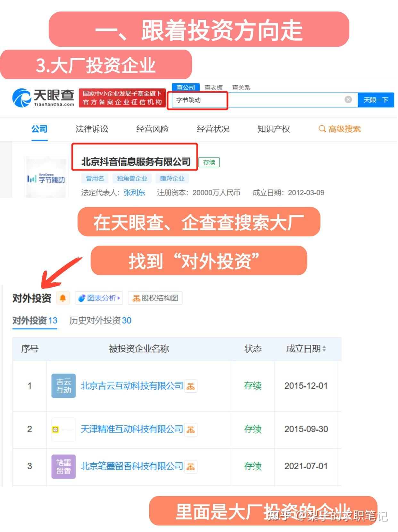The image size is (398, 532).
Task: Click date cell 2015-12-01
Action: pos(306,386)
